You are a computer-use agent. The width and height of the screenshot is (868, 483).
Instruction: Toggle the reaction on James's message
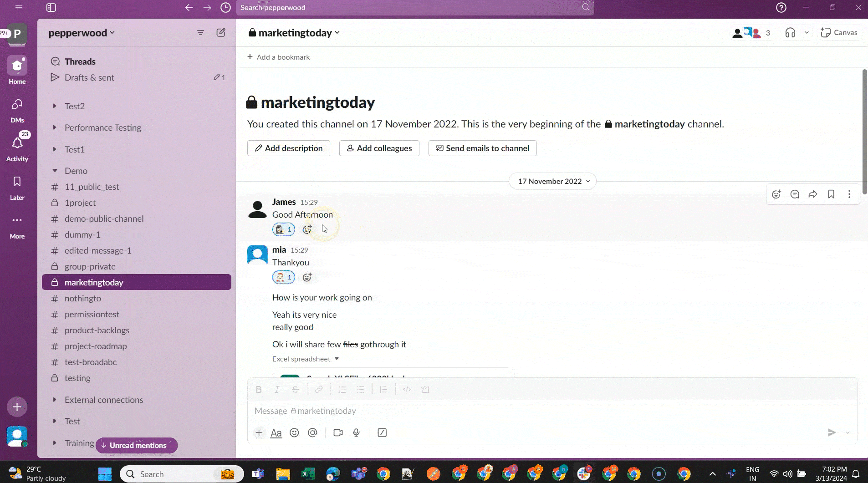[x=283, y=229]
